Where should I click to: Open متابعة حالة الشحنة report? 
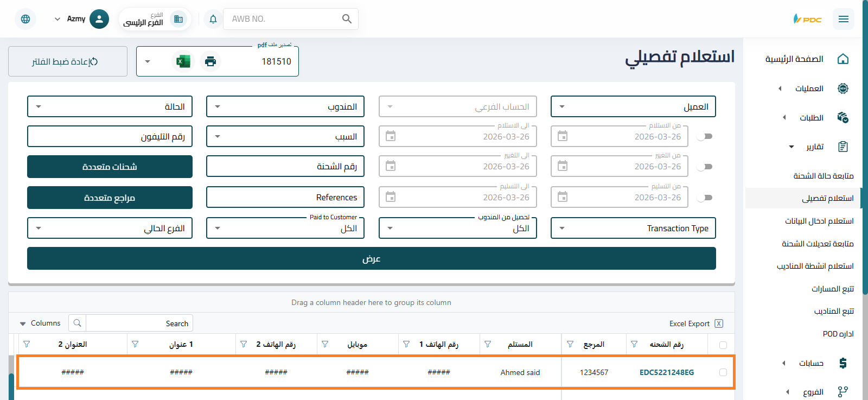[x=824, y=175]
